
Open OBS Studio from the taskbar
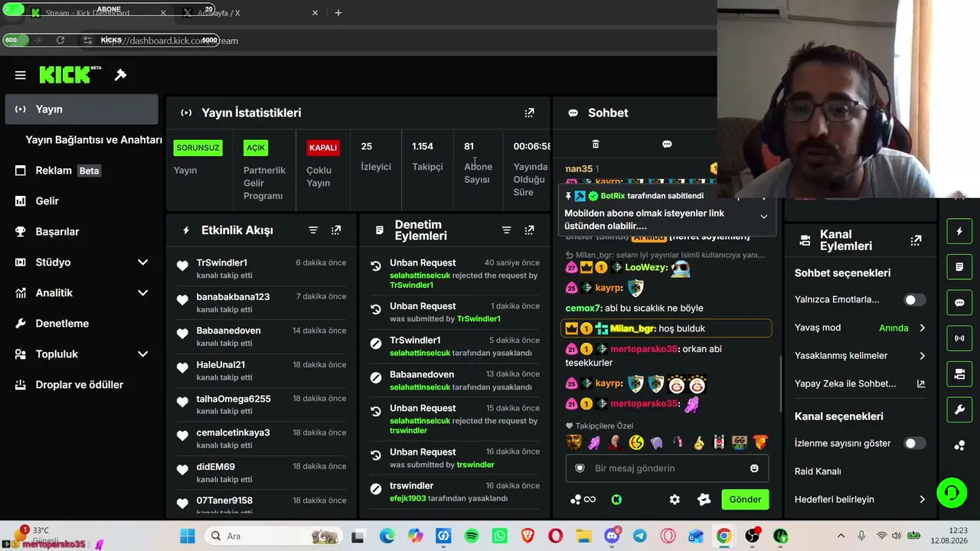click(x=752, y=536)
